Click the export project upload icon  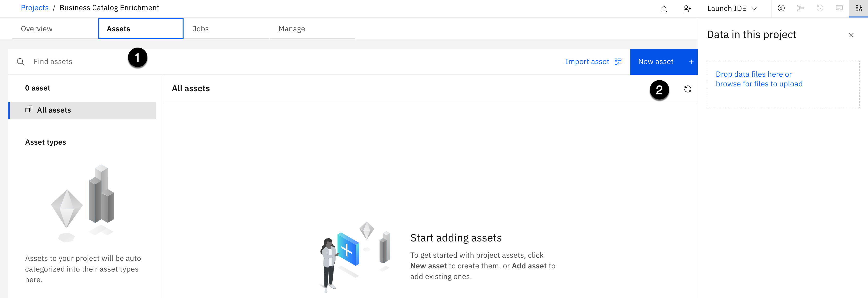pyautogui.click(x=663, y=9)
